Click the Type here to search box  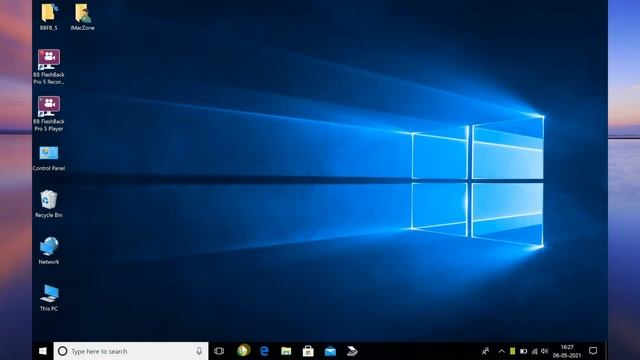(131, 351)
